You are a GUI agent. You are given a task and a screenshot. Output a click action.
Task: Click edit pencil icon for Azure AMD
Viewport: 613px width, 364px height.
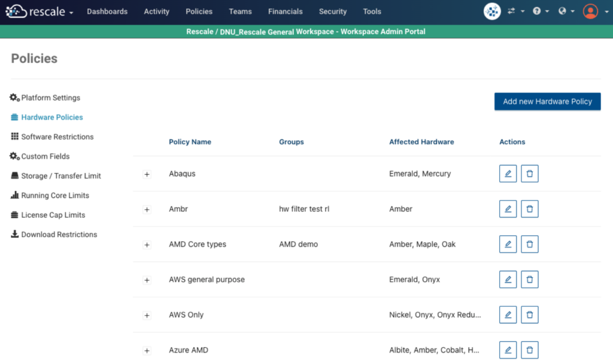click(x=508, y=350)
